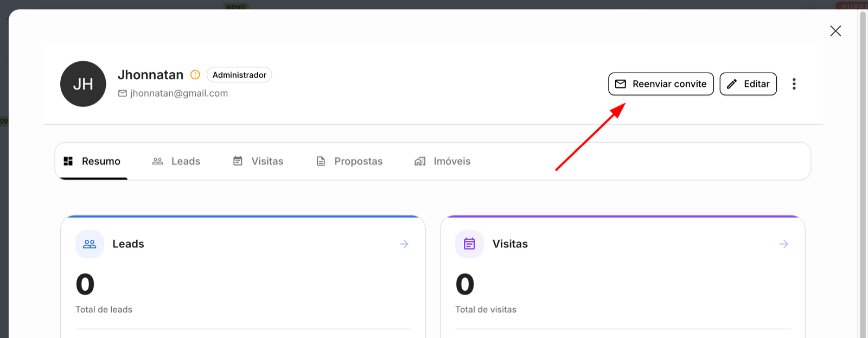The height and width of the screenshot is (338, 868).
Task: Select the Resumo tab
Action: (x=92, y=161)
